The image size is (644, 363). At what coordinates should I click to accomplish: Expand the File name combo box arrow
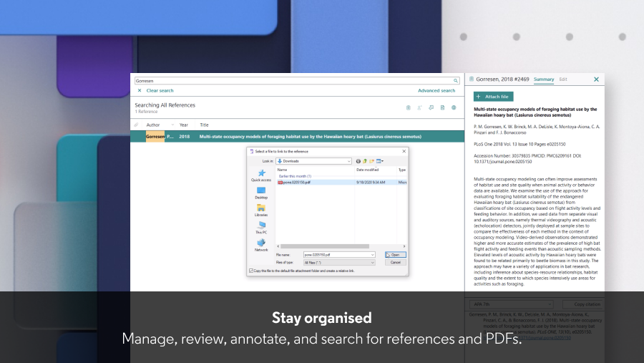372,255
